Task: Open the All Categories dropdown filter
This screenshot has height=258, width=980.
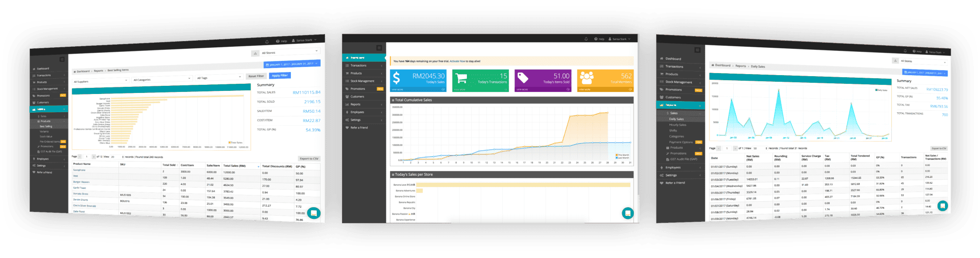Action: [162, 79]
